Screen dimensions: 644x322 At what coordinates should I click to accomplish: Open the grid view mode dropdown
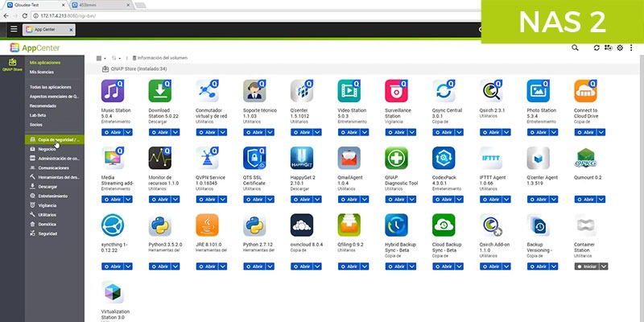point(101,58)
